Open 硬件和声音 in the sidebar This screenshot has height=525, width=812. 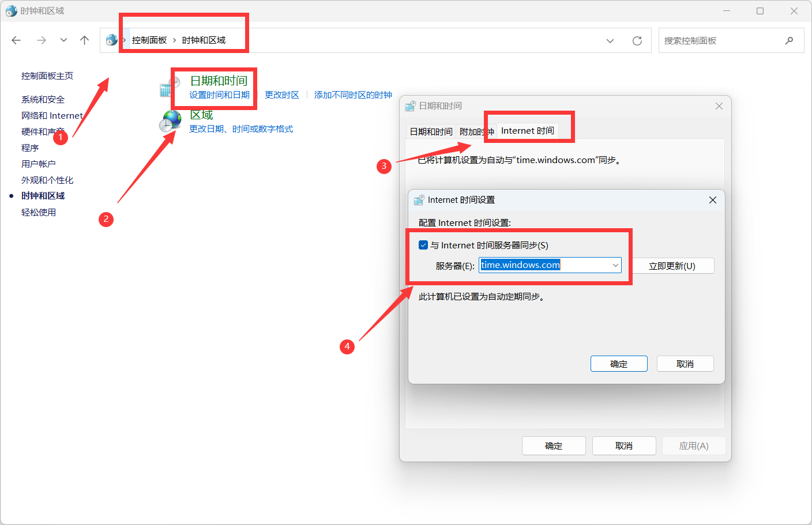point(43,132)
